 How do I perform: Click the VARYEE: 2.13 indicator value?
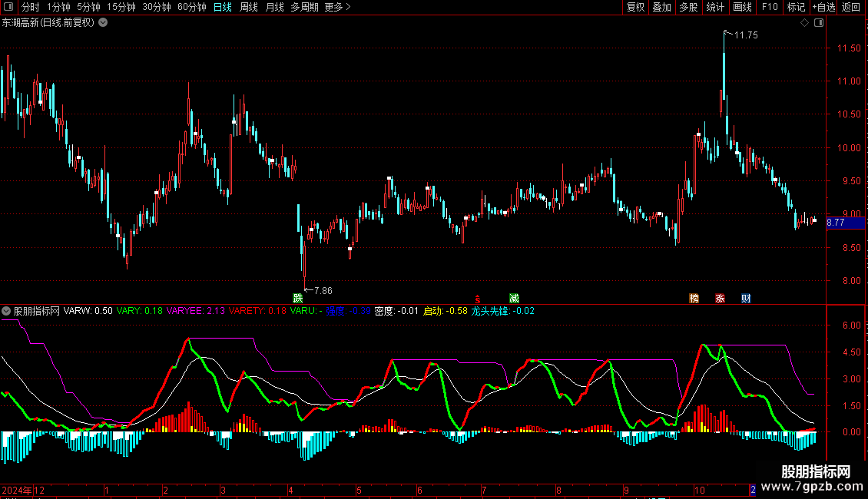point(195,311)
